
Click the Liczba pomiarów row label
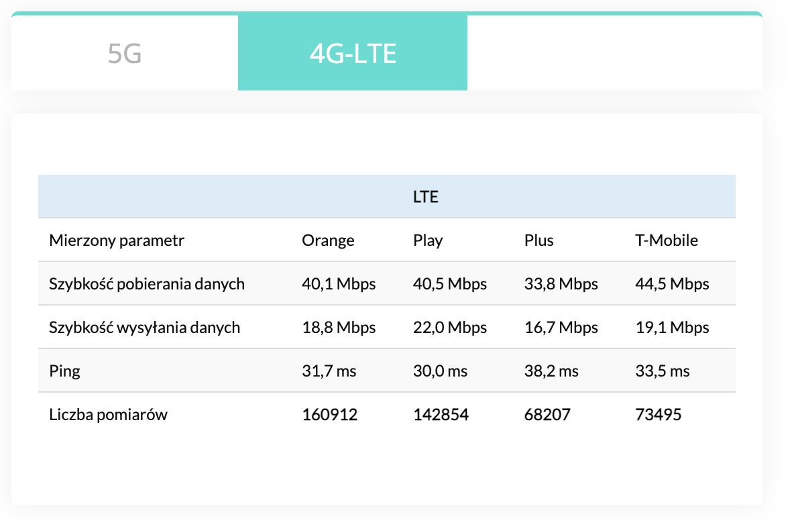(x=109, y=415)
